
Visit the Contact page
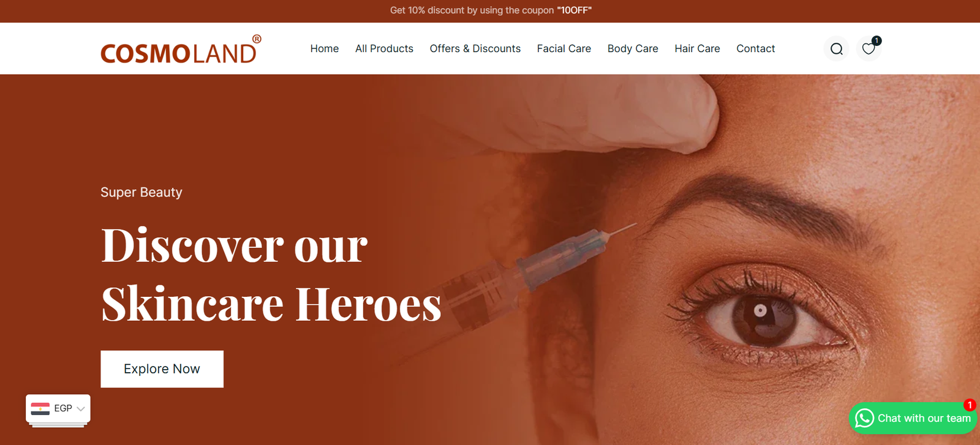tap(756, 48)
